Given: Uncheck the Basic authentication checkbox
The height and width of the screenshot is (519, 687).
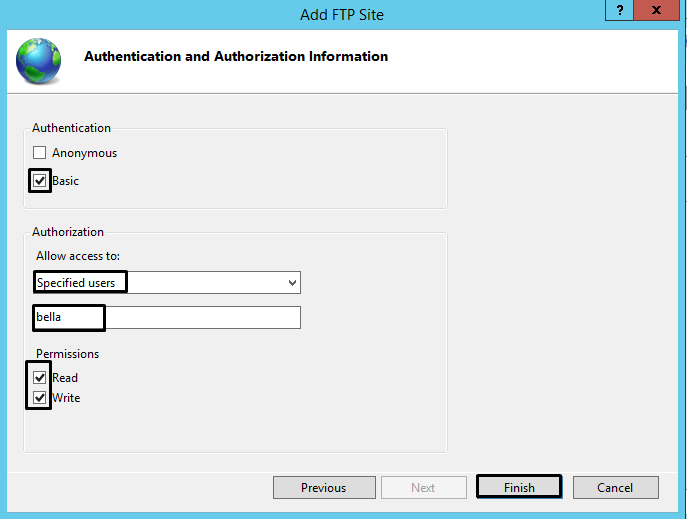Looking at the screenshot, I should (40, 181).
